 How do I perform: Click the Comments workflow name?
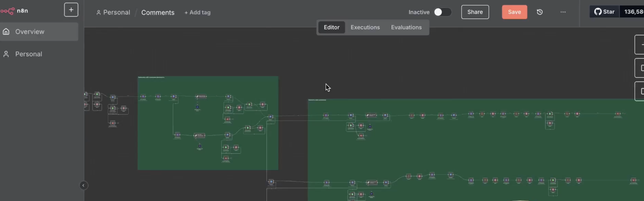pos(158,12)
